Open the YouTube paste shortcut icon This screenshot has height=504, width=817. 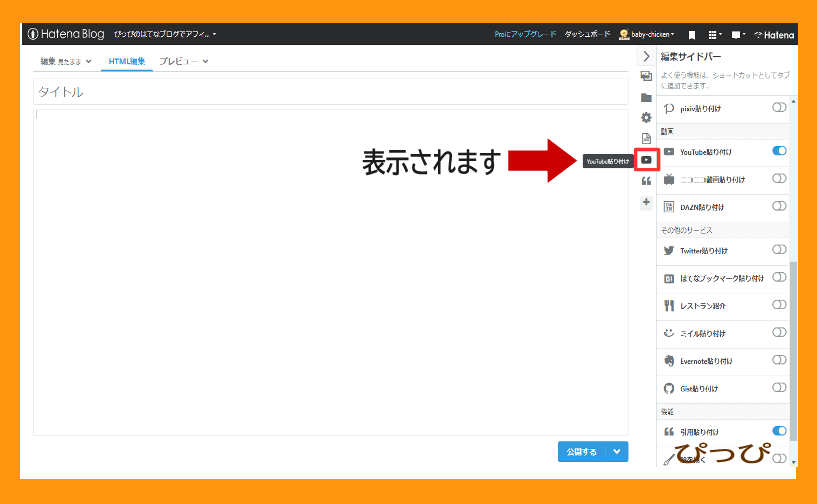click(647, 159)
